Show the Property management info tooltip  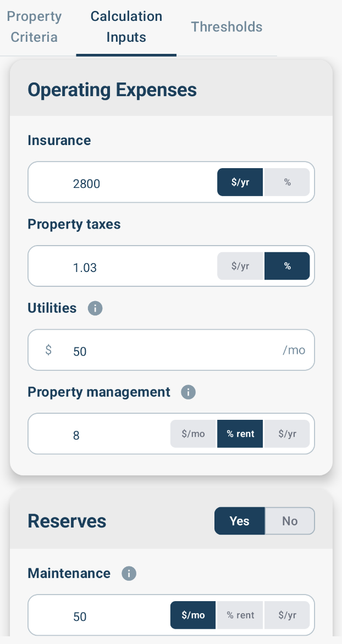click(x=188, y=392)
